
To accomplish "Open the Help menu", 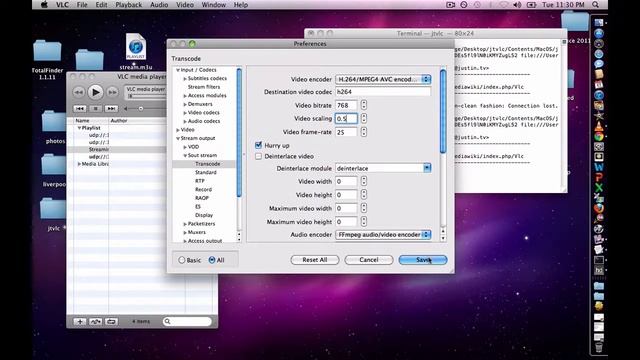I will [x=240, y=5].
